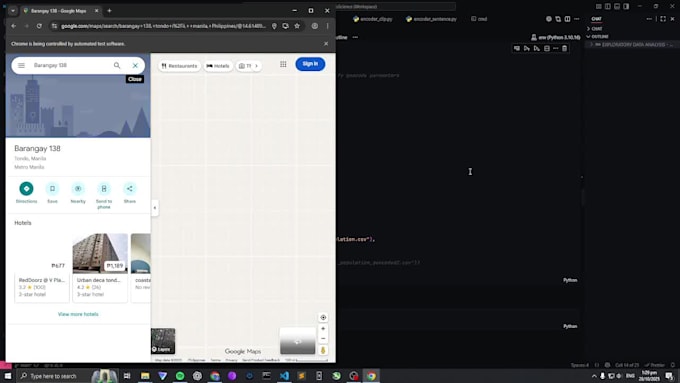Screen dimensions: 680x383
Task: Click the magnifier search icon in Maps
Action: click(x=117, y=65)
